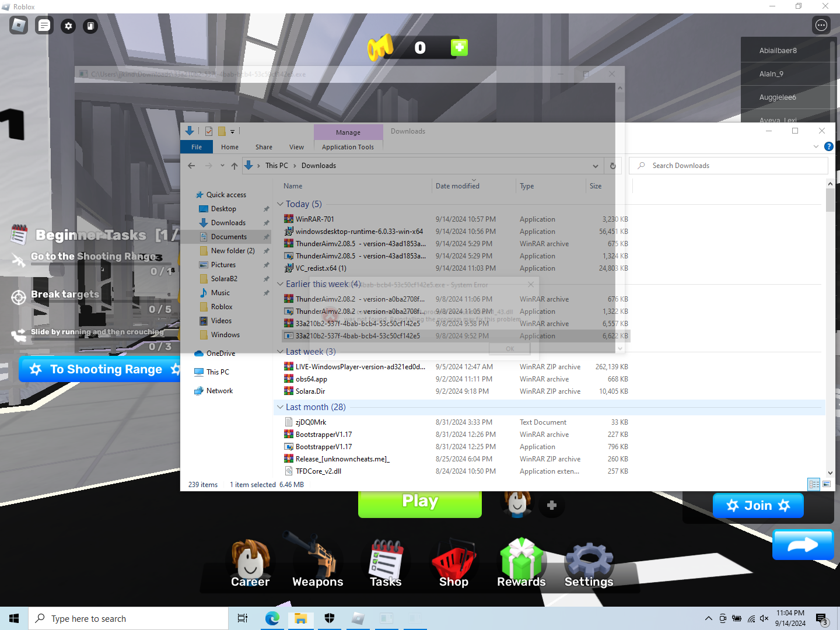The height and width of the screenshot is (630, 840).
Task: Collapse the Last month (28) group
Action: [280, 407]
